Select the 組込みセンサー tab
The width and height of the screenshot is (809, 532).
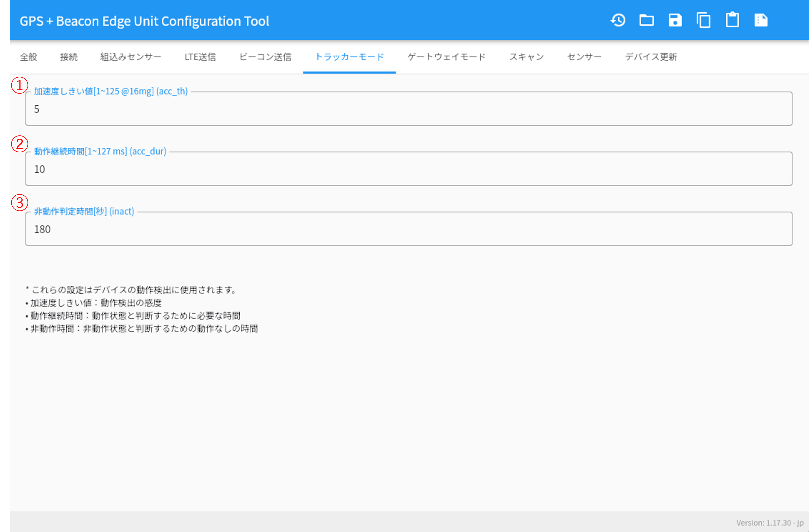pos(131,57)
